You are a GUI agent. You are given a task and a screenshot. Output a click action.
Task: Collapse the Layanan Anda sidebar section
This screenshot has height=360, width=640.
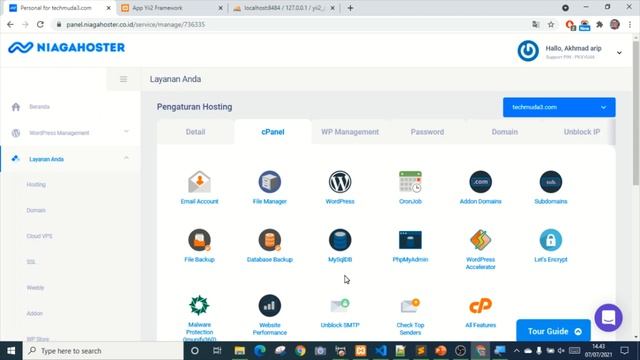[126, 158]
